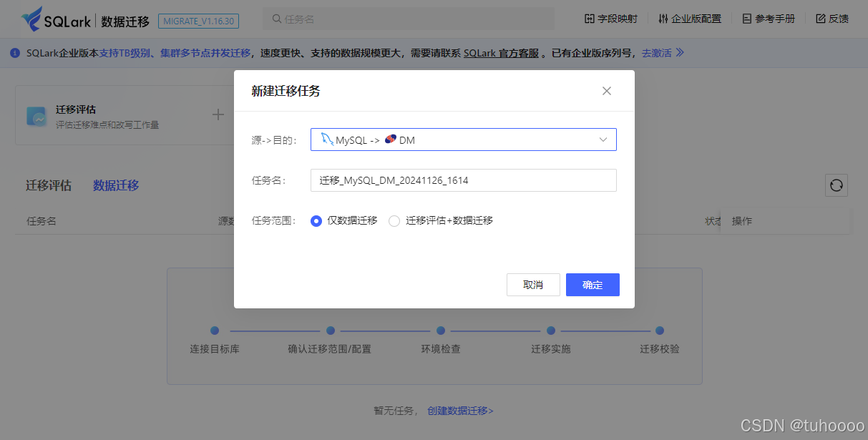Click the 确定 button
Image resolution: width=868 pixels, height=440 pixels.
(x=593, y=285)
